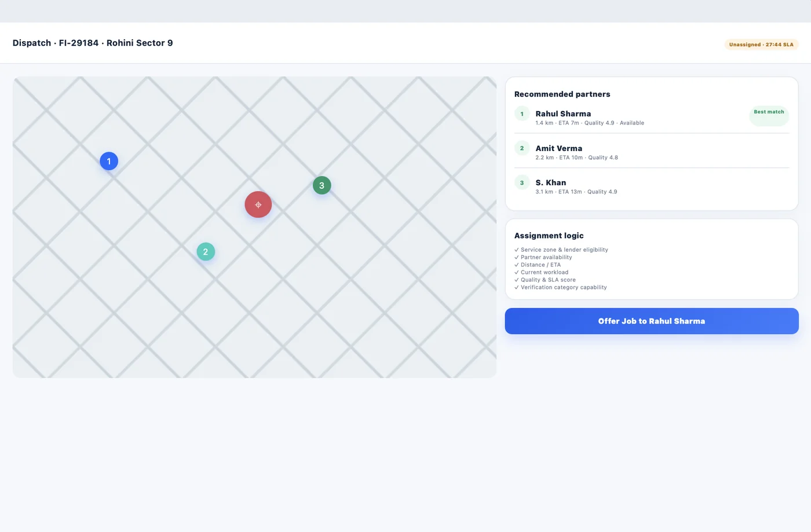
Task: Click the blue map marker numbered 1
Action: point(109,161)
